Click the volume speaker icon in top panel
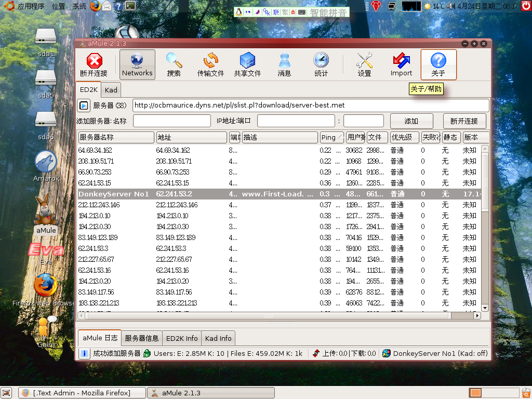 click(451, 6)
